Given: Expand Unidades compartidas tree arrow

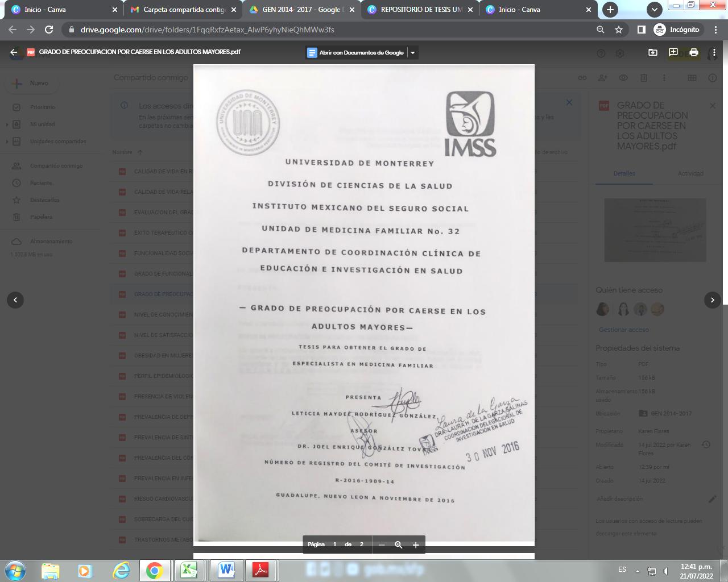Looking at the screenshot, I should click(7, 141).
